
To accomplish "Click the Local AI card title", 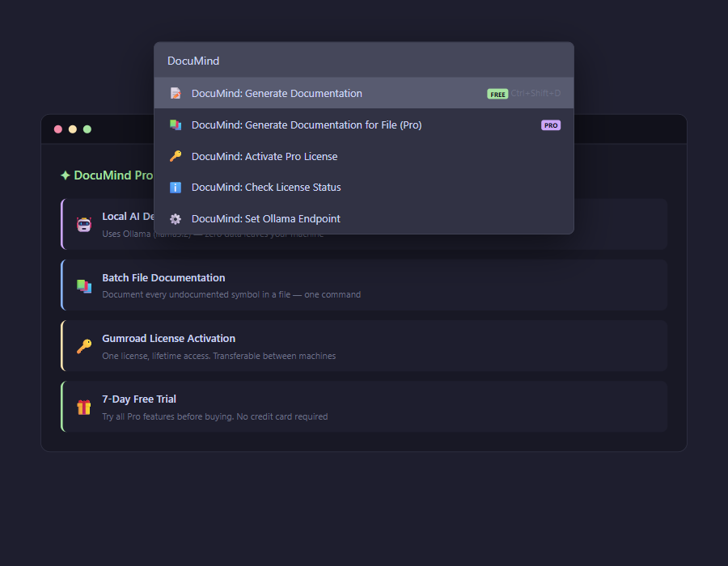I will coord(128,216).
